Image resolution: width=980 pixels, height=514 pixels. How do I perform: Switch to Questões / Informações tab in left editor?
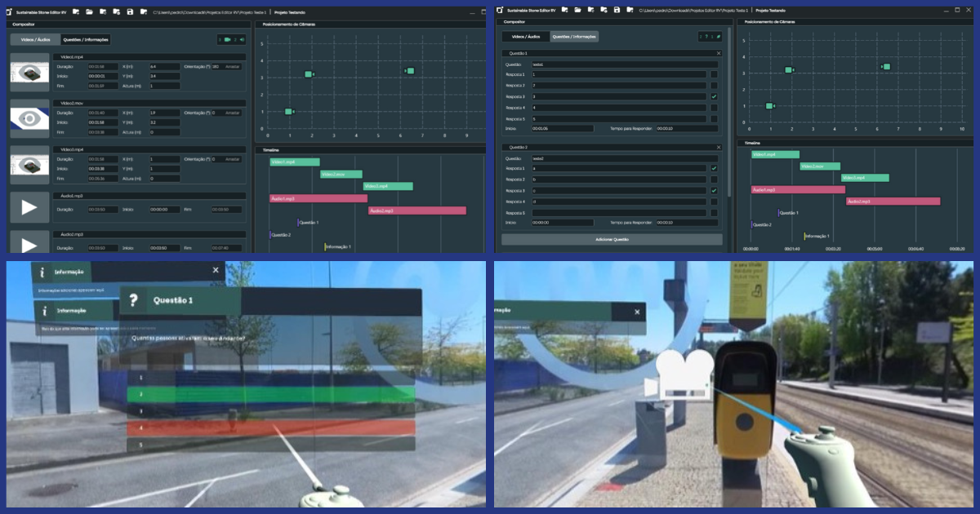pyautogui.click(x=86, y=39)
